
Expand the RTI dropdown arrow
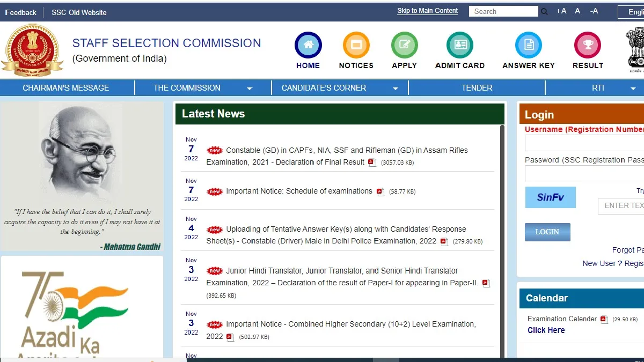tap(633, 88)
